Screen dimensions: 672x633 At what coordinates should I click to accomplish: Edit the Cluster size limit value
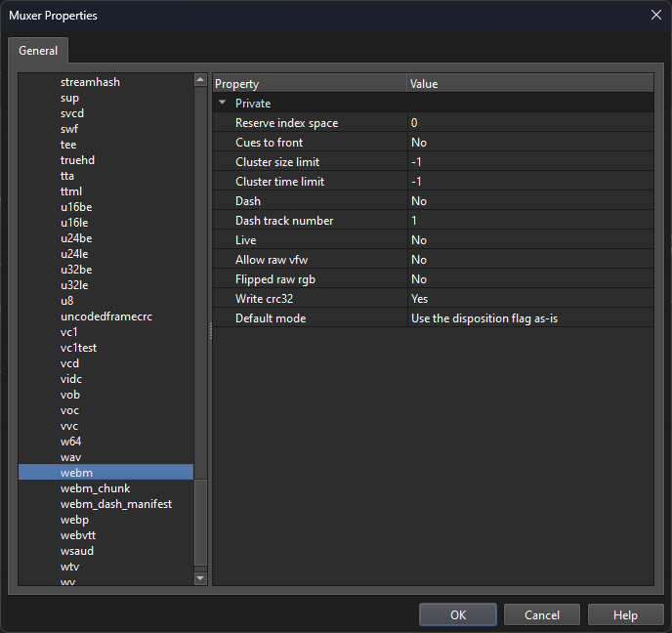click(528, 162)
